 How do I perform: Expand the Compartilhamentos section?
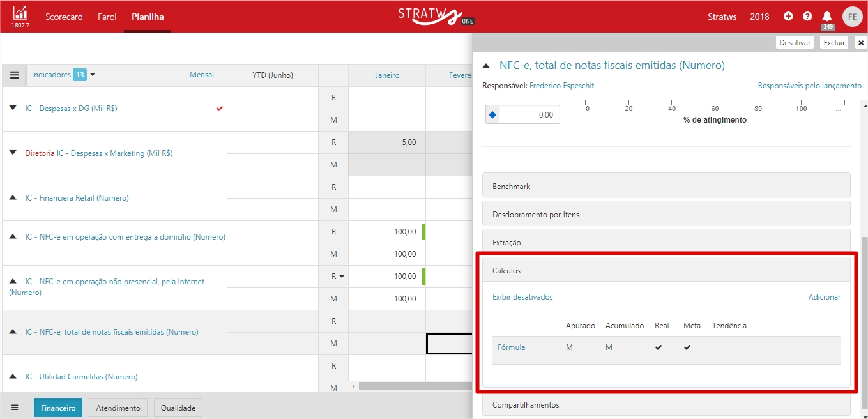(x=666, y=405)
